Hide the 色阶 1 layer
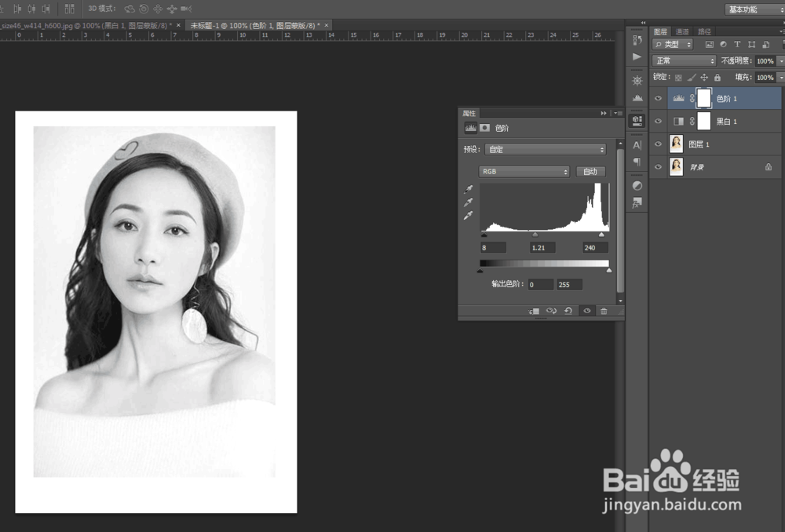Image resolution: width=785 pixels, height=532 pixels. pos(659,99)
